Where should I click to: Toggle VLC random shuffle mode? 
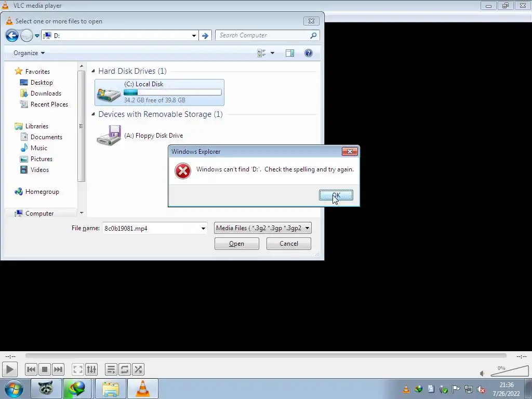click(138, 369)
